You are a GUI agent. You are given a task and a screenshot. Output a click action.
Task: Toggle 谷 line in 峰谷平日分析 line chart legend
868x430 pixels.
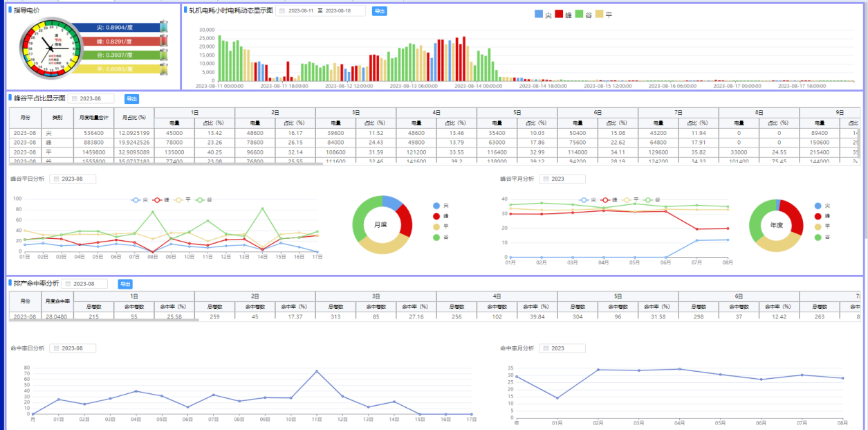pos(205,200)
